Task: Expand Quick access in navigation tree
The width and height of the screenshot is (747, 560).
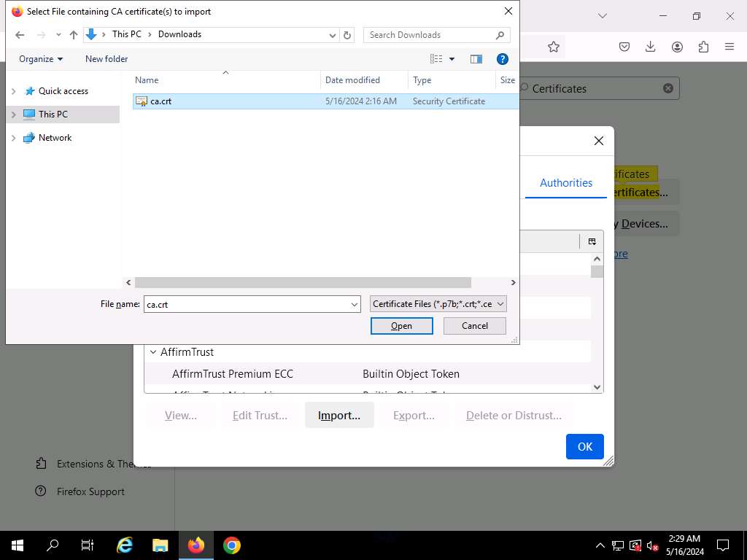Action: (x=14, y=91)
